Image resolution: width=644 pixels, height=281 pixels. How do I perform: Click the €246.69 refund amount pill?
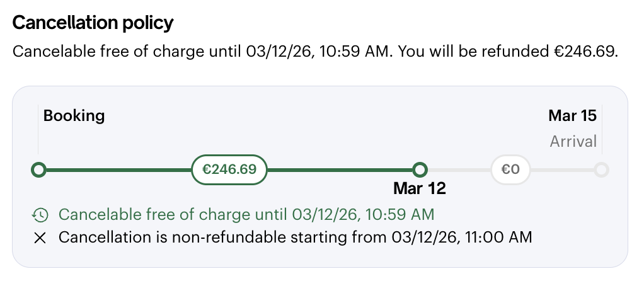[229, 169]
